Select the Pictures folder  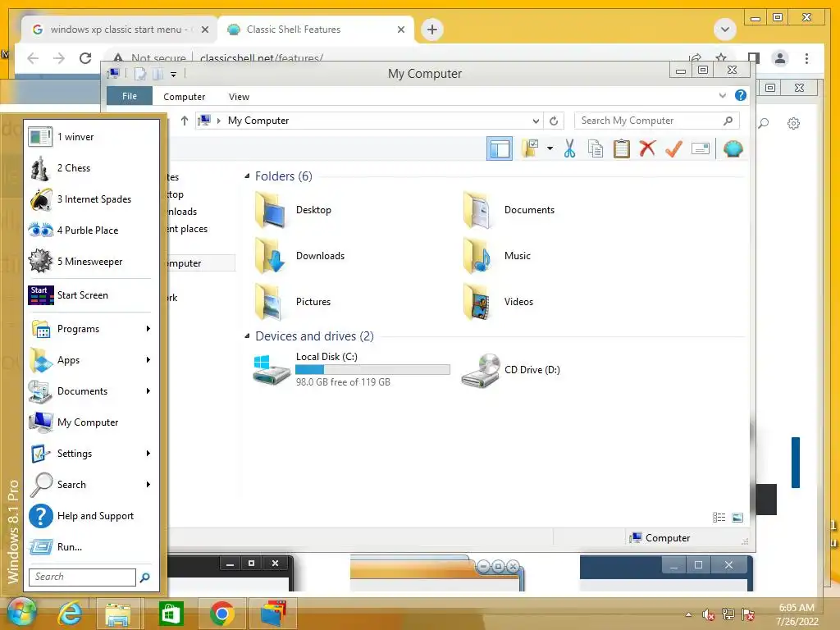tap(294, 302)
